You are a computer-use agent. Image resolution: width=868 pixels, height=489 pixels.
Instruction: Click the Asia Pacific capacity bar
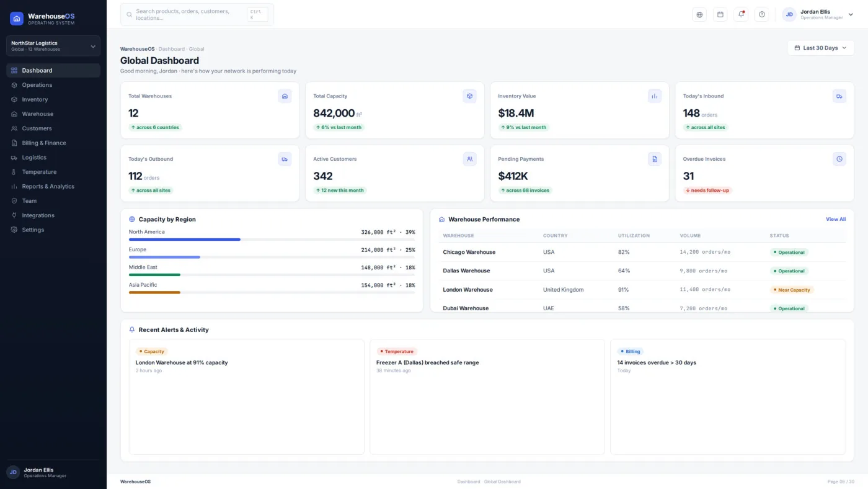click(272, 292)
